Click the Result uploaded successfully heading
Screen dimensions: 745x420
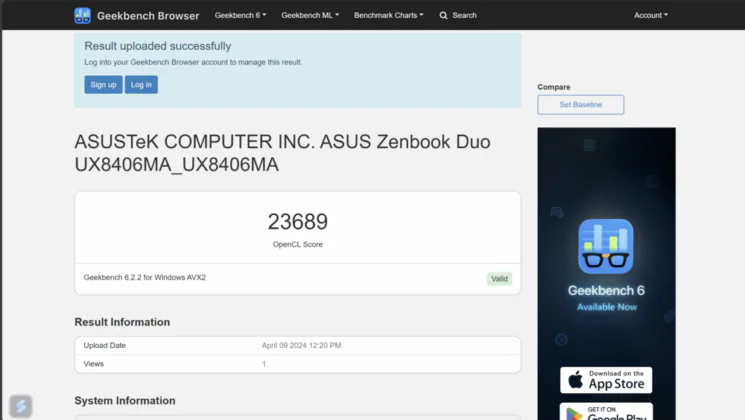pos(158,46)
